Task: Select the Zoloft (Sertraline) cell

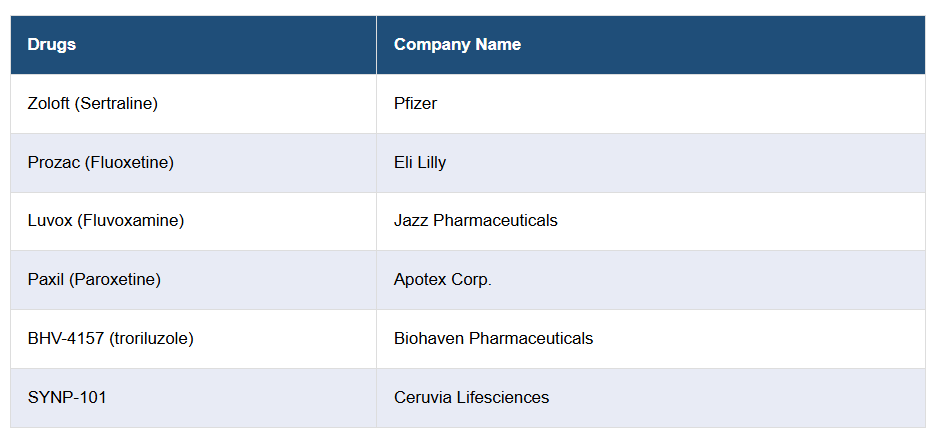Action: pyautogui.click(x=93, y=103)
